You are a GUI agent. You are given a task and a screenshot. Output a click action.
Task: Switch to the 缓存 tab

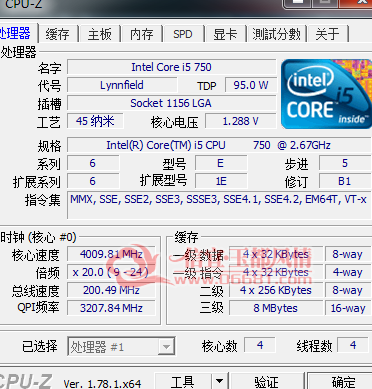tap(57, 34)
